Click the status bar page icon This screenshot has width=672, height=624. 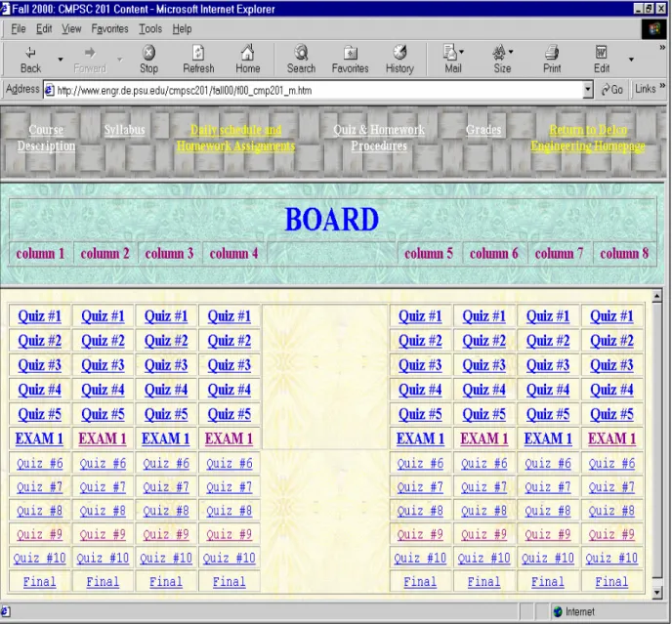(5, 611)
